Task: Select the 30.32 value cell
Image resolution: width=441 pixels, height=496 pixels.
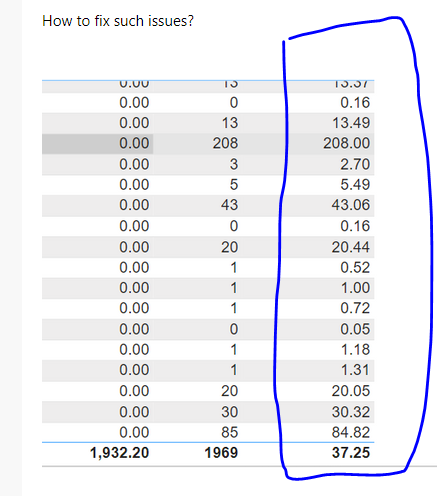Action: pos(351,412)
